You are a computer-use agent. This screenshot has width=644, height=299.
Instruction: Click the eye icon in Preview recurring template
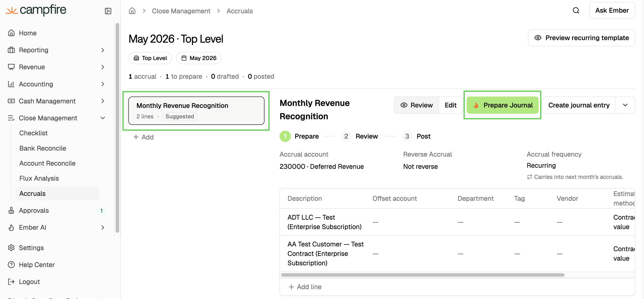tap(538, 38)
